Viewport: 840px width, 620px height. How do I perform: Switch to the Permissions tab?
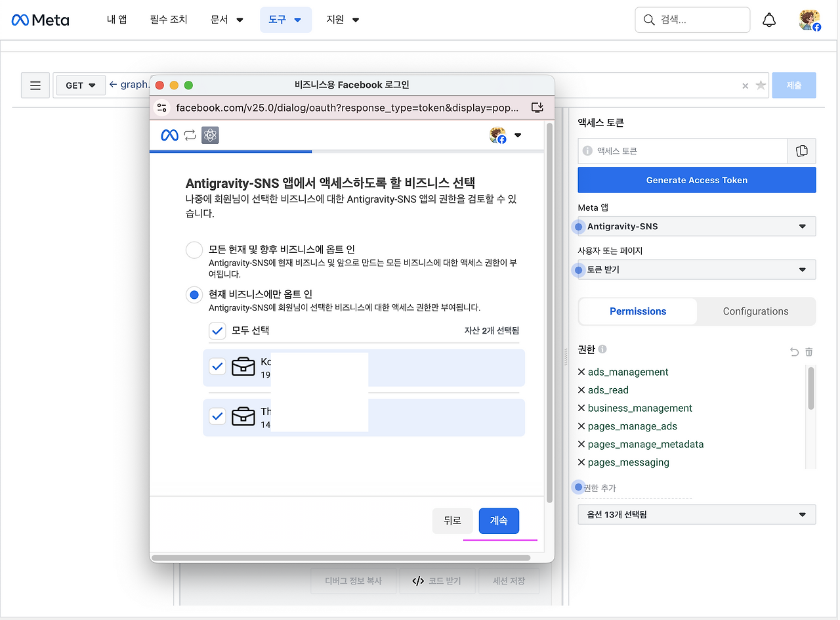(638, 311)
